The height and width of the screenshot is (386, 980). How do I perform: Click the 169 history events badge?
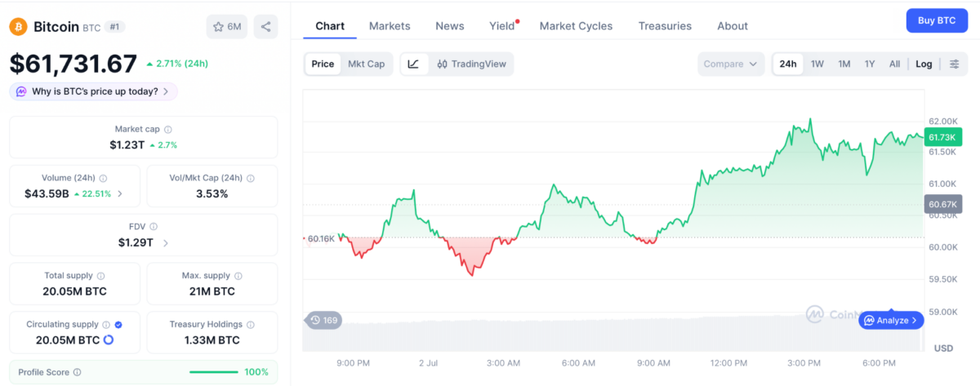click(x=323, y=320)
